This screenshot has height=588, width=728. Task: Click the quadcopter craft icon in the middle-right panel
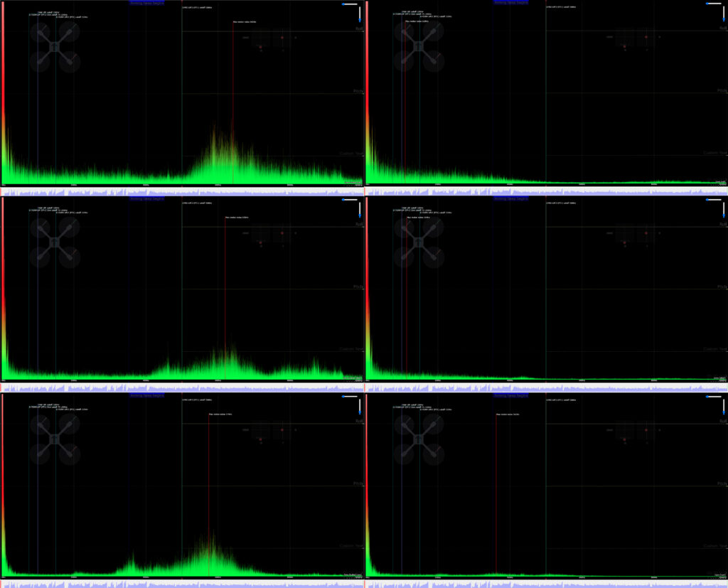tap(419, 242)
